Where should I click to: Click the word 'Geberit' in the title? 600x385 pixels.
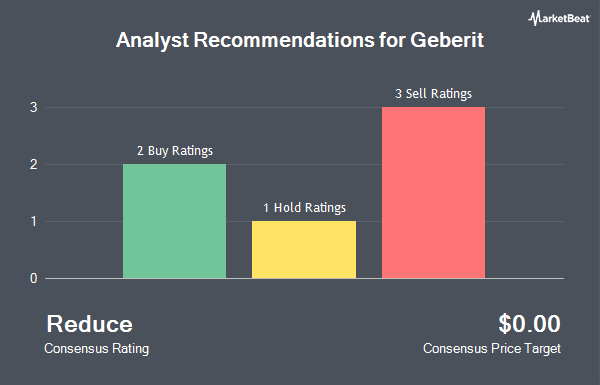(x=447, y=40)
